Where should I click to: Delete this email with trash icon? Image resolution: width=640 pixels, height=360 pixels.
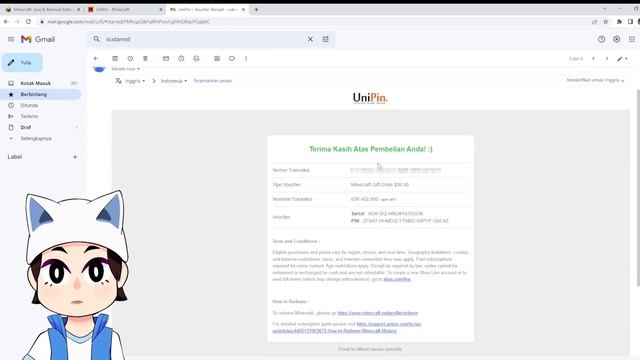(x=145, y=58)
